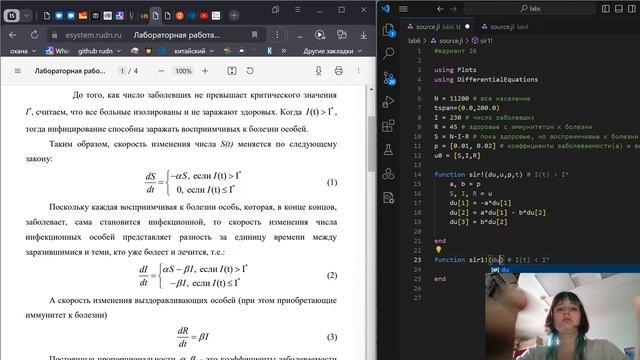The width and height of the screenshot is (640, 360).
Task: Click the video play icon in browser toolbar
Action: pyautogui.click(x=320, y=35)
